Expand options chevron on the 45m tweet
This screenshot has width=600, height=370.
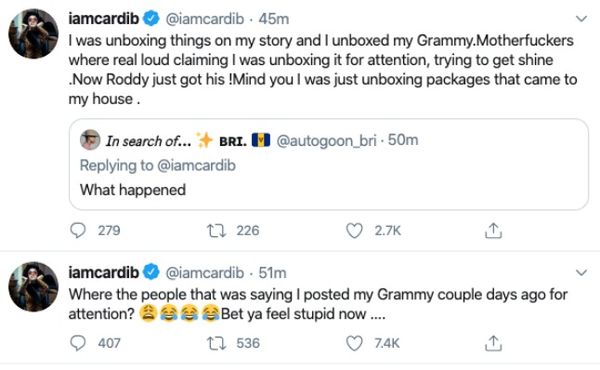click(581, 18)
